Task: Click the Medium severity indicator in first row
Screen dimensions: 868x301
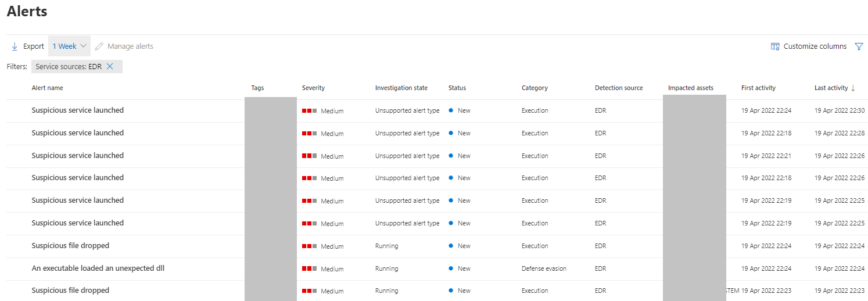Action: point(309,111)
